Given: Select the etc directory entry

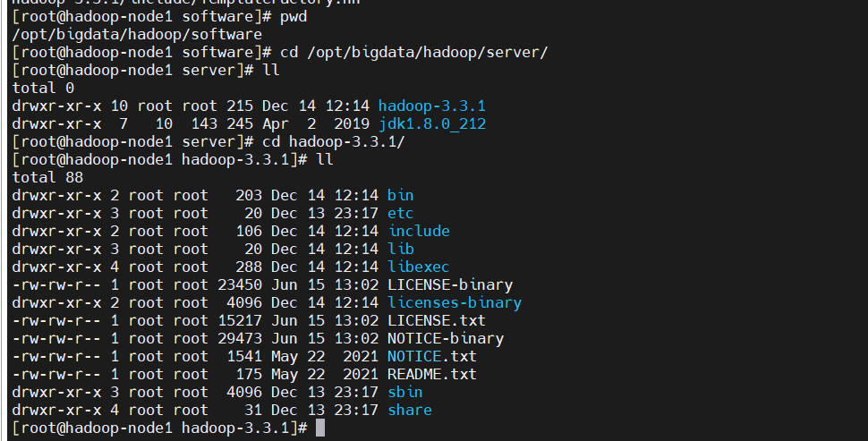Looking at the screenshot, I should click(x=400, y=213).
